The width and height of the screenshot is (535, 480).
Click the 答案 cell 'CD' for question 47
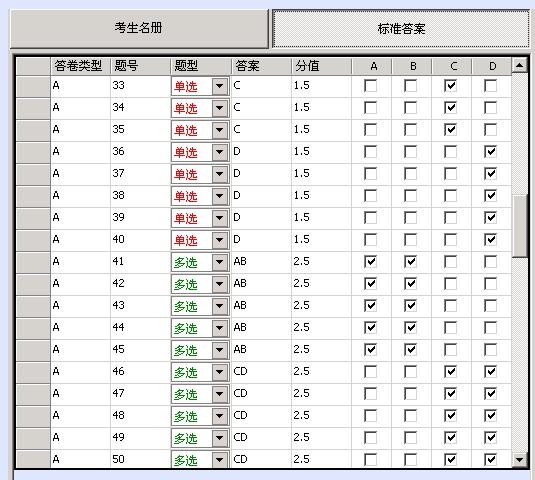(261, 394)
